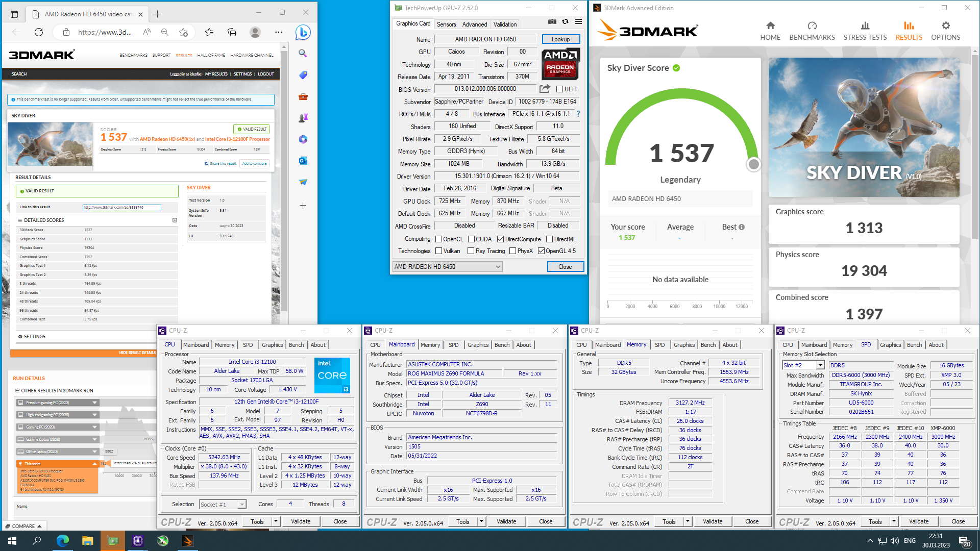Click Add to compare on 3DMark webpage
Image resolution: width=980 pixels, height=551 pixels.
click(x=254, y=164)
